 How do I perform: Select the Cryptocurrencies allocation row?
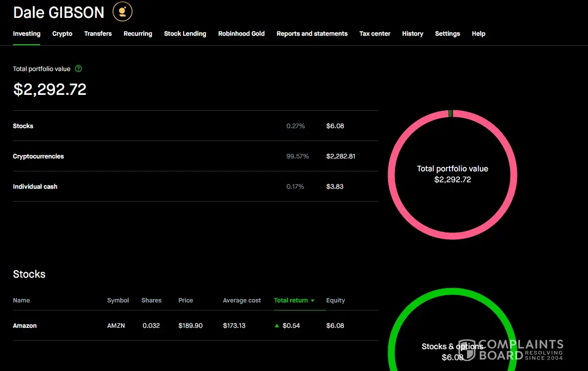[195, 156]
